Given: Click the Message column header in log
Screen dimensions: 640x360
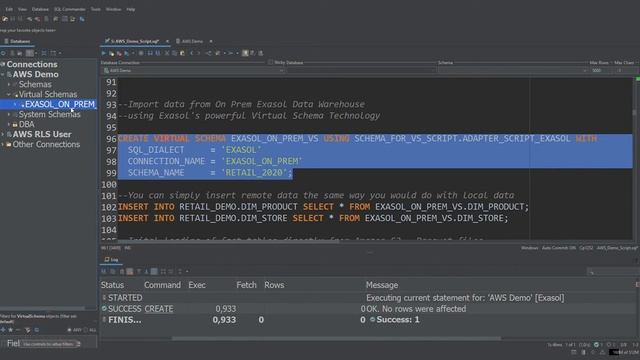Looking at the screenshot, I should (x=382, y=285).
